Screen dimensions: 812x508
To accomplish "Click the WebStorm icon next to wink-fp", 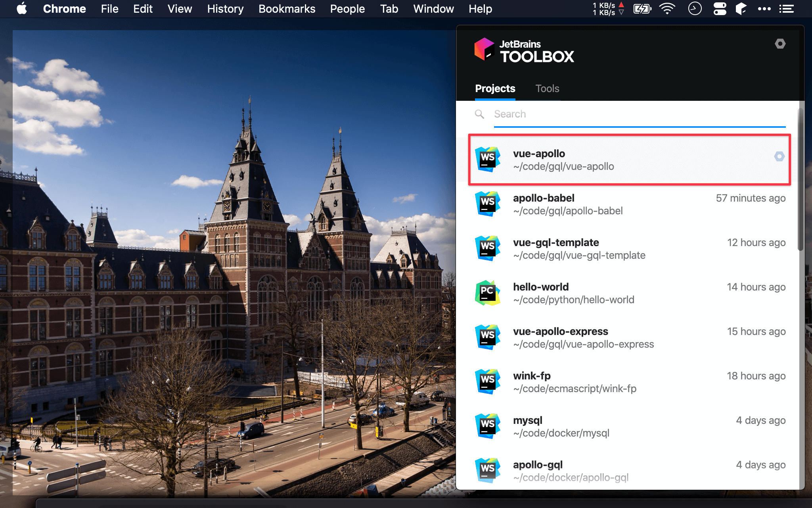I will (487, 382).
